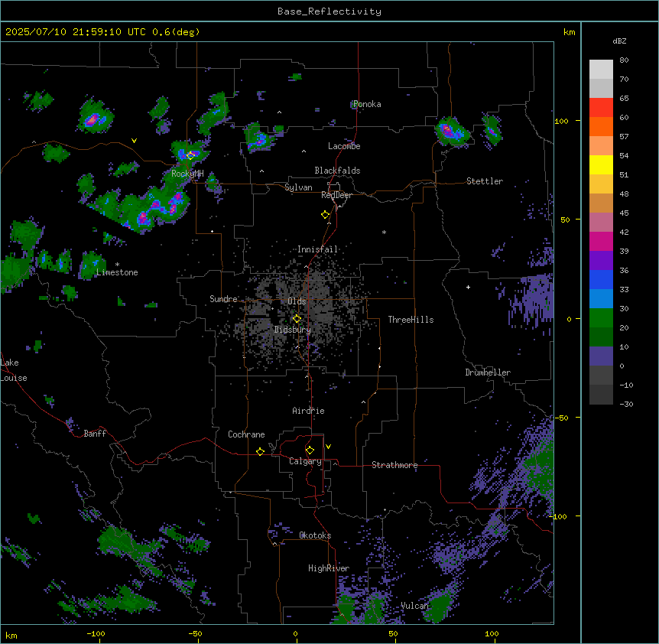Screen dimensions: 659x644
Task: Pick the red 60–65 dBZ legend swatch
Action: tap(601, 108)
